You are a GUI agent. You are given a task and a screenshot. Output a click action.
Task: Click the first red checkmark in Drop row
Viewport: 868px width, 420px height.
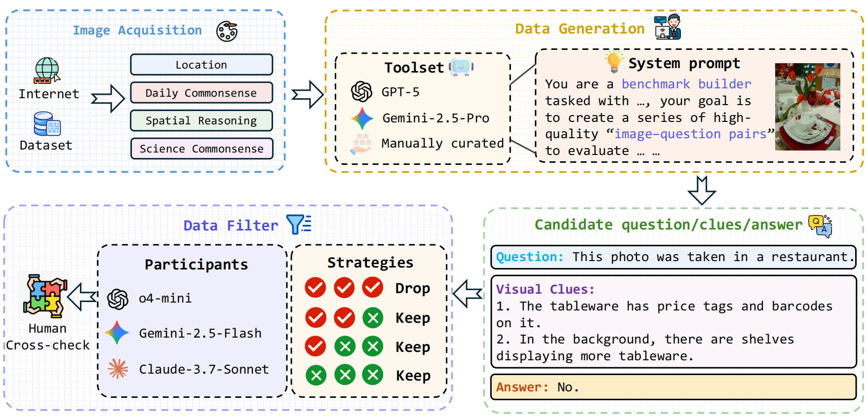tap(316, 288)
